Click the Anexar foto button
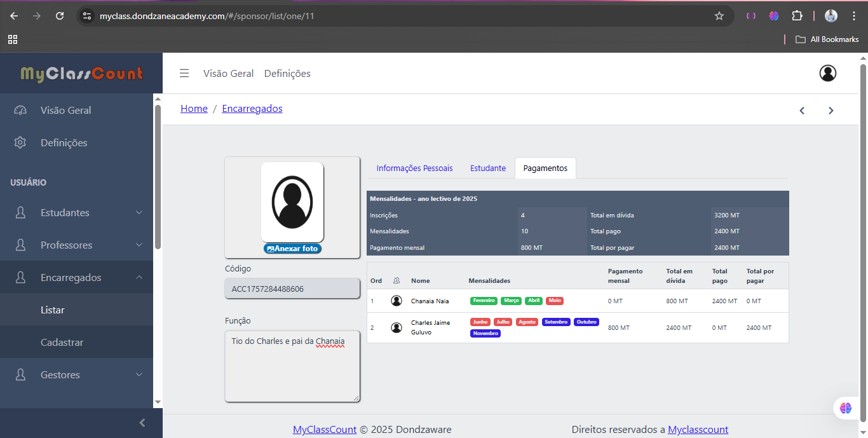This screenshot has width=868, height=438. coord(293,249)
